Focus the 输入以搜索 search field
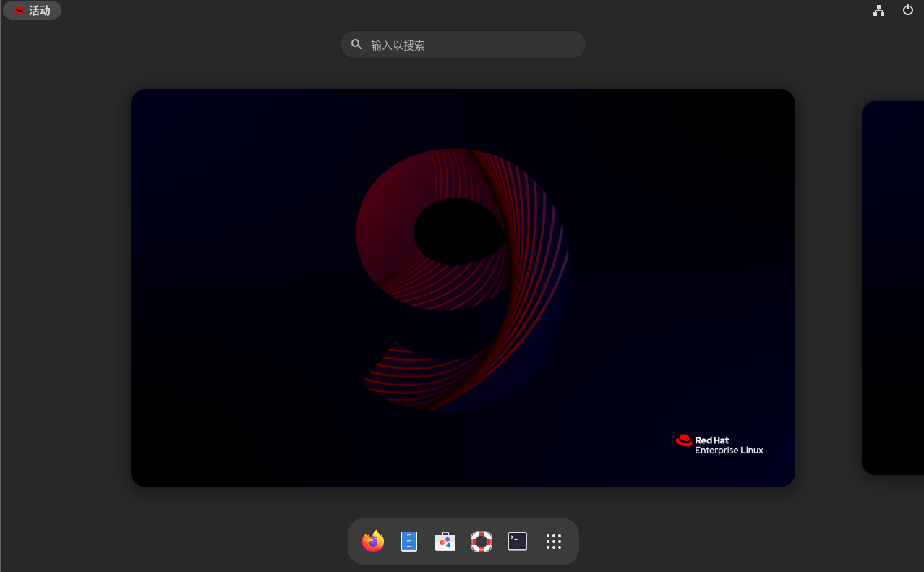The image size is (924, 572). coord(463,44)
